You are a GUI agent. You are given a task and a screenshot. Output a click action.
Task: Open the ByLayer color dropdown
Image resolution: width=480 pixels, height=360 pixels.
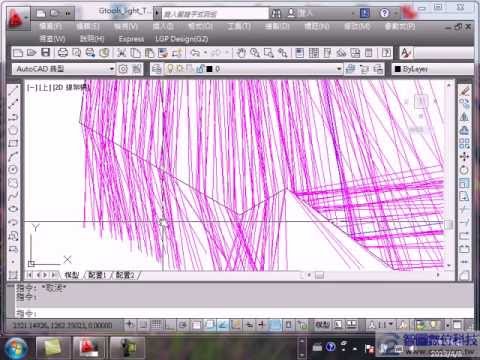click(x=433, y=69)
